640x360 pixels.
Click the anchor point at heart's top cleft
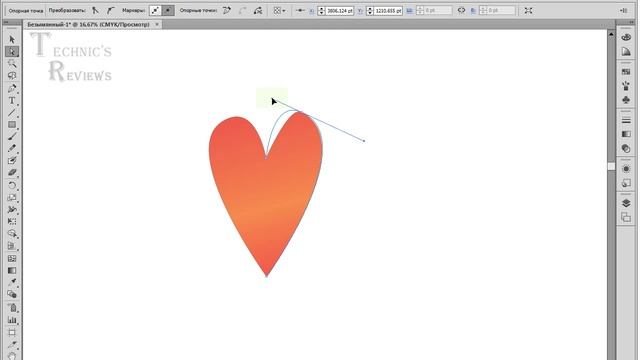[x=266, y=157]
